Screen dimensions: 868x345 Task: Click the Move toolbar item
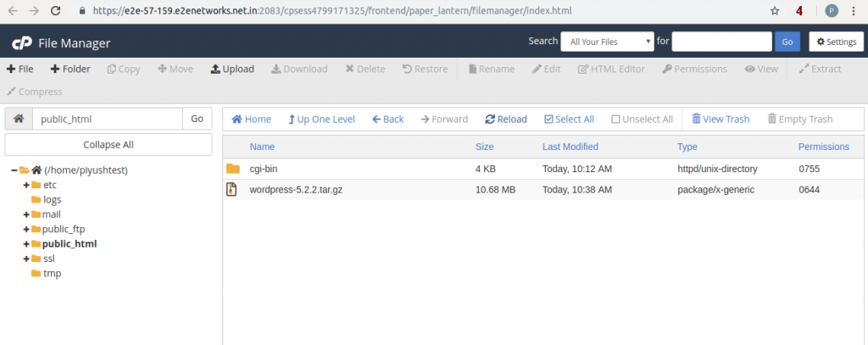click(x=175, y=70)
